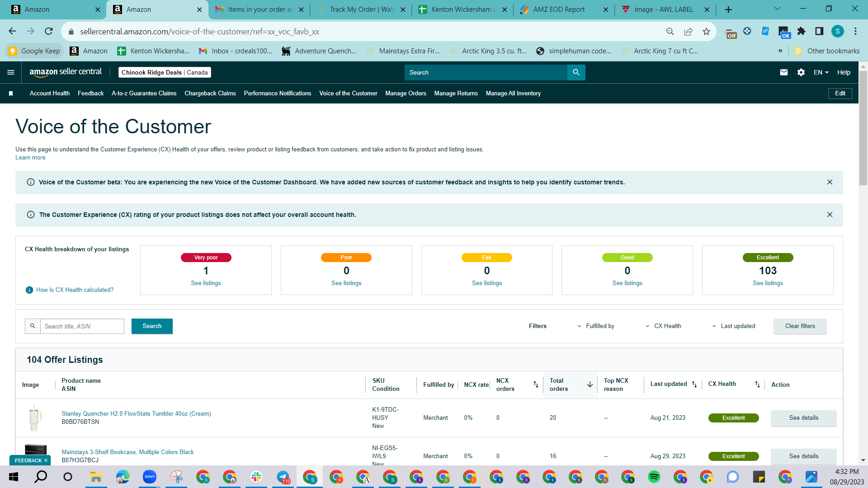This screenshot has height=488, width=868.
Task: Toggle the Chrome side panel icon
Action: click(819, 31)
